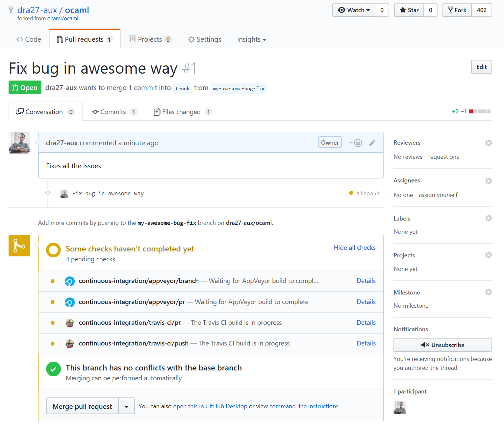Edit comment using the pencil icon
The width and height of the screenshot is (504, 427).
tap(372, 143)
